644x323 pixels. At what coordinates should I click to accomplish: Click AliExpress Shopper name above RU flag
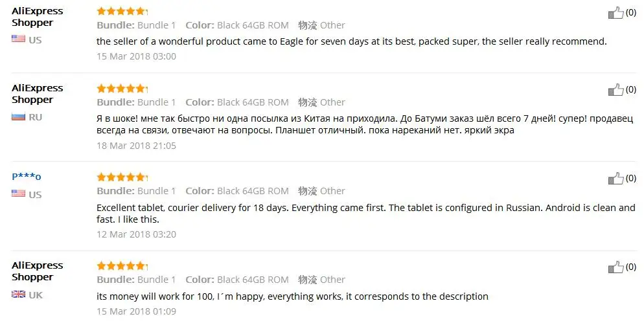click(38, 94)
